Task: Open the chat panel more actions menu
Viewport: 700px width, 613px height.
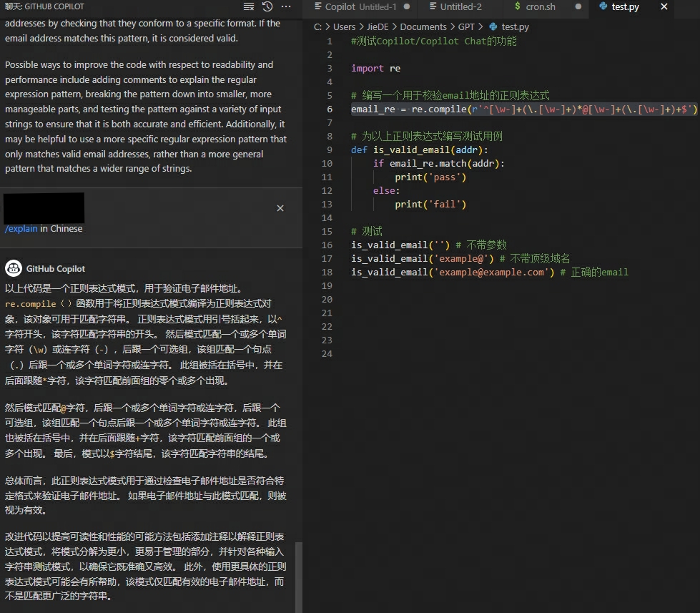Action: 285,6
